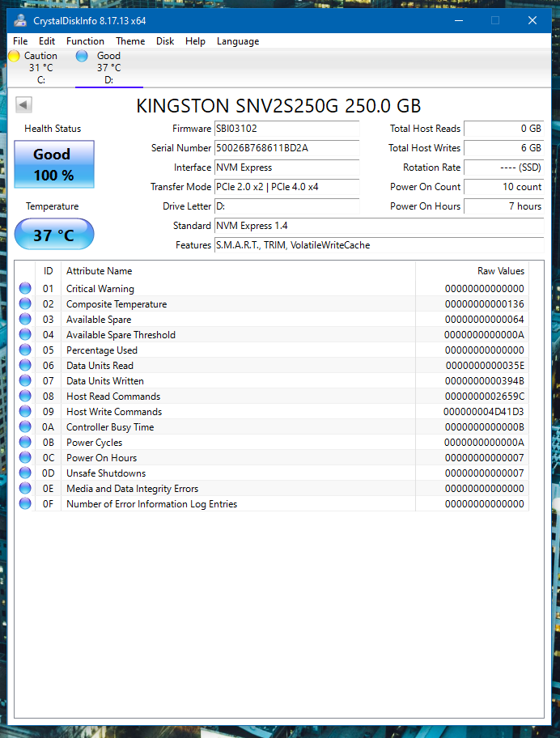Screen dimensions: 560x738
Task: Click the CrystalDiskInfo title bar icon
Action: [20, 21]
